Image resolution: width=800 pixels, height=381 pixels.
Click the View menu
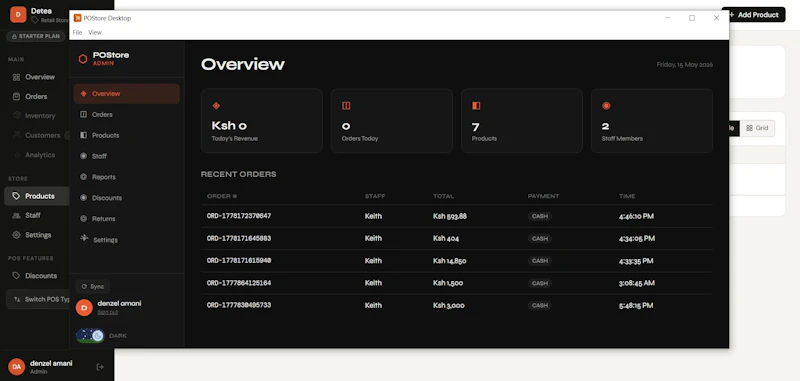(x=95, y=32)
